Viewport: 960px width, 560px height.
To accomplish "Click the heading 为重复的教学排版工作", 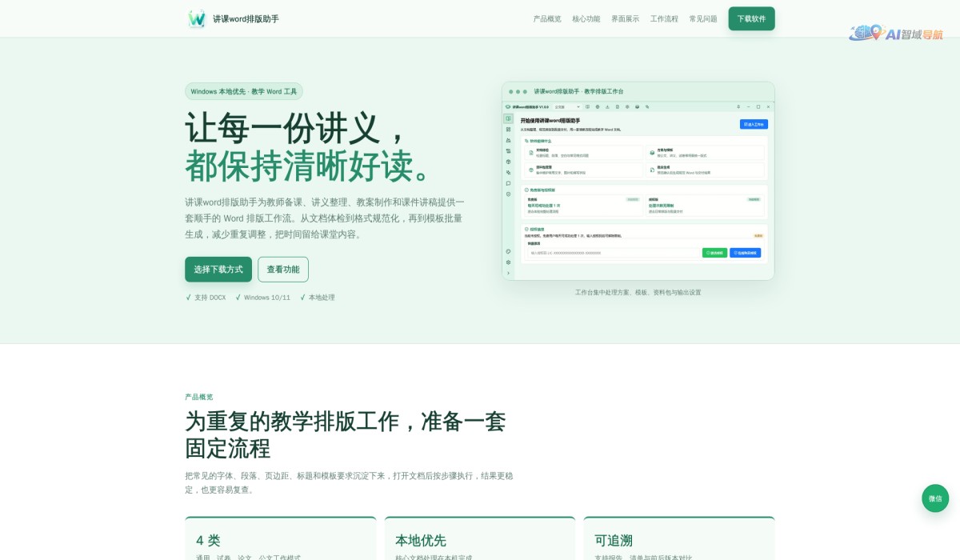I will click(x=345, y=434).
